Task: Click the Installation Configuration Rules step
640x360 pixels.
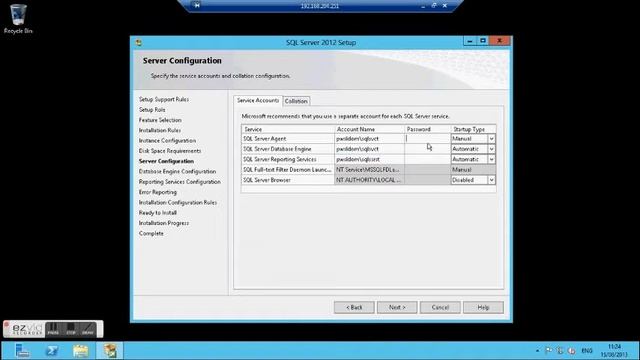Action: coord(178,202)
